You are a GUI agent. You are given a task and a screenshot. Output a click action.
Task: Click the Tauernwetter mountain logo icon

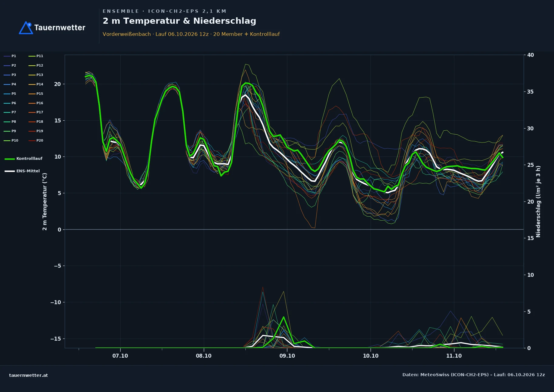[x=26, y=28]
